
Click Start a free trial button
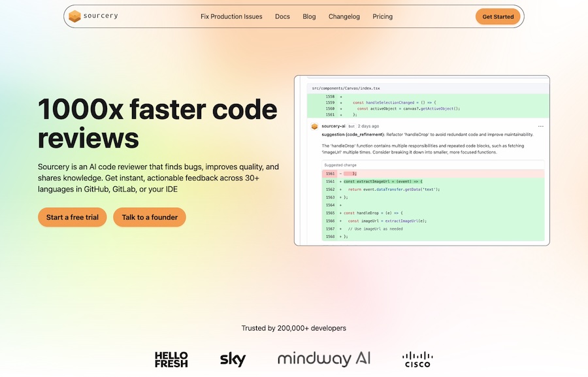72,217
